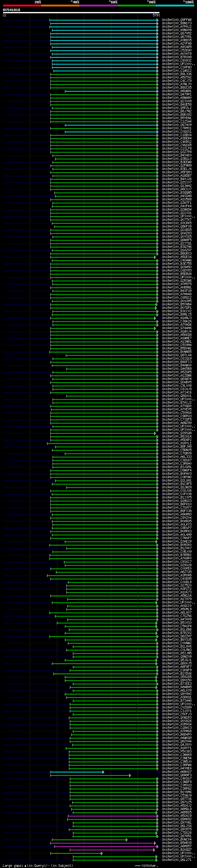The width and height of the screenshot is (197, 868).
Task: Select hit UniRef100_A7PAJ2
Action: 177,26
